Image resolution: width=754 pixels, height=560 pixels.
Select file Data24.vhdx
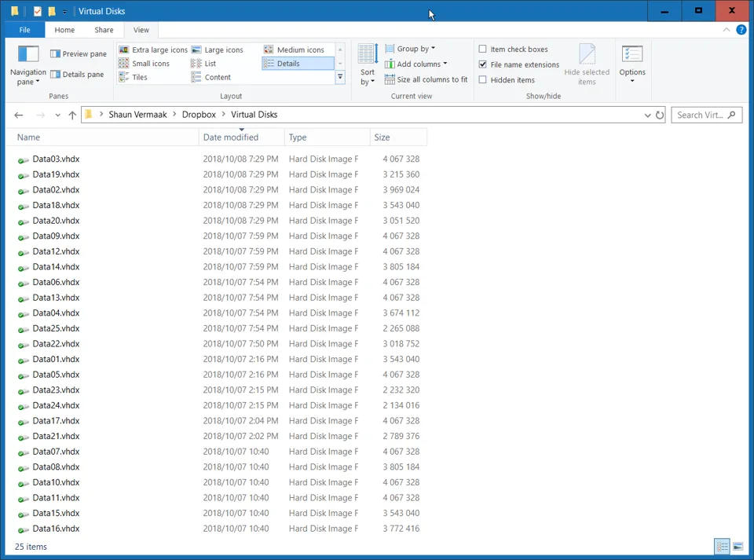click(x=56, y=405)
